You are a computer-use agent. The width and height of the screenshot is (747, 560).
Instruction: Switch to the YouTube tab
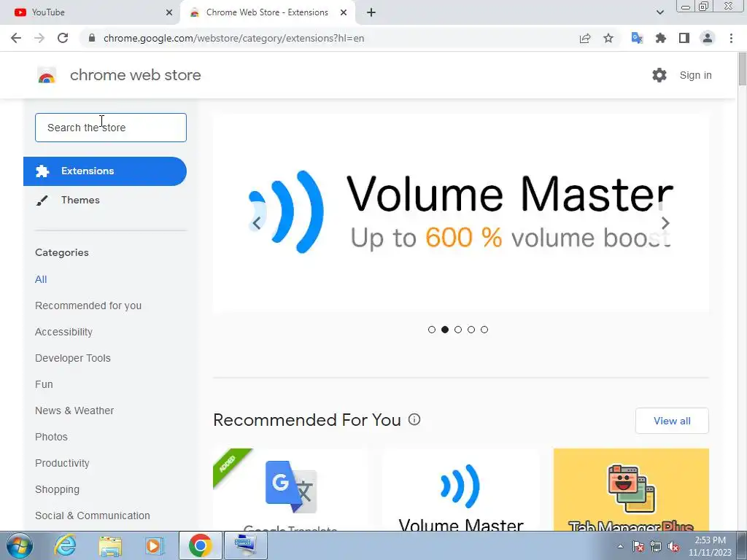[90, 12]
